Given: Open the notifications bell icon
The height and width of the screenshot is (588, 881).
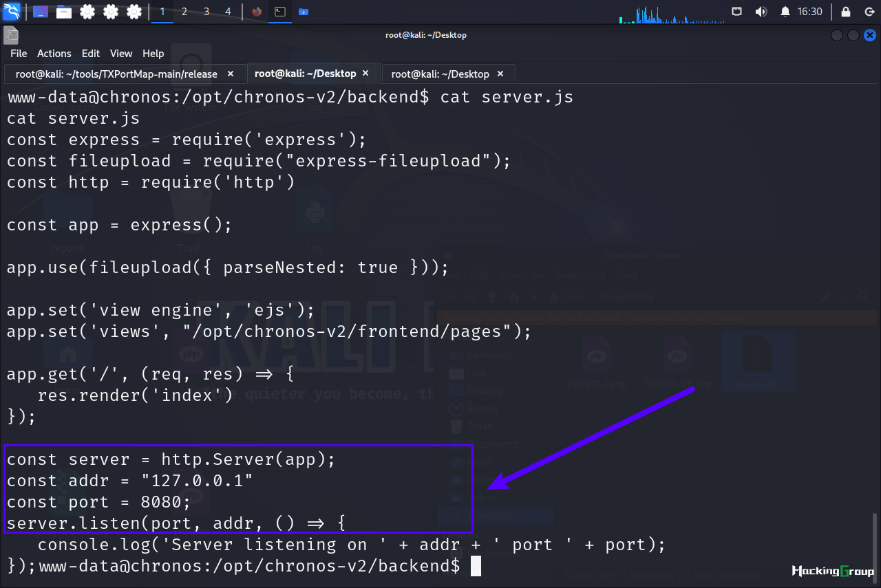Looking at the screenshot, I should 785,12.
